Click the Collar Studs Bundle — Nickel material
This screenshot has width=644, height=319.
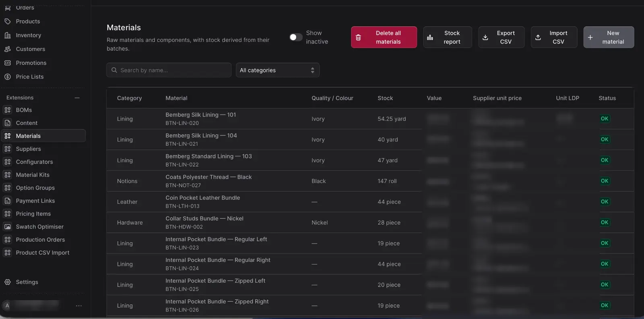point(204,218)
